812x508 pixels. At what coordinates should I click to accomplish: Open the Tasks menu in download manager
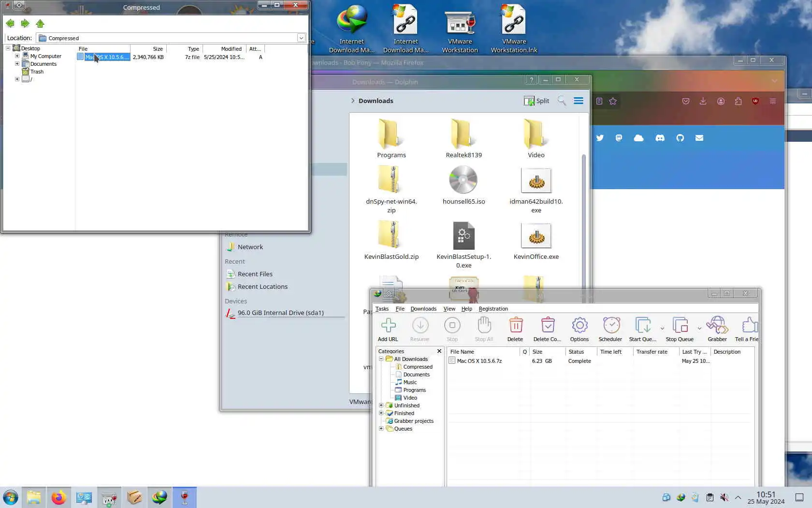click(382, 309)
